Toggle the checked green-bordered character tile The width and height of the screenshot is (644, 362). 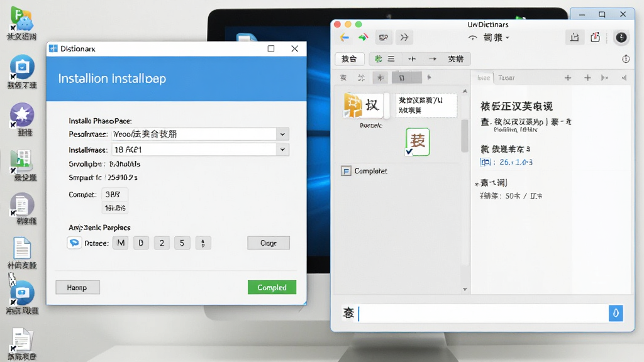coord(418,142)
